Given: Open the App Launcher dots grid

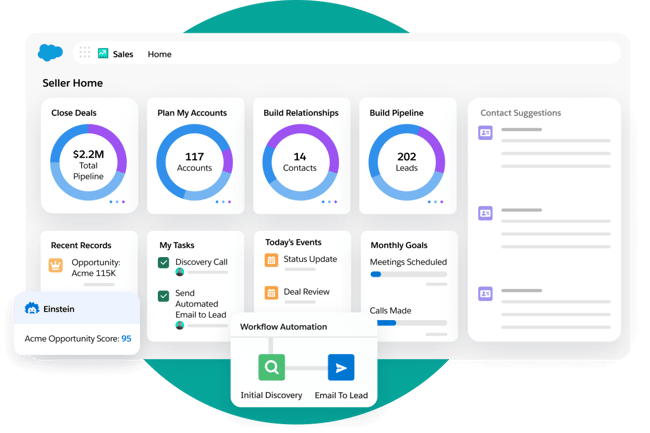Looking at the screenshot, I should point(85,52).
